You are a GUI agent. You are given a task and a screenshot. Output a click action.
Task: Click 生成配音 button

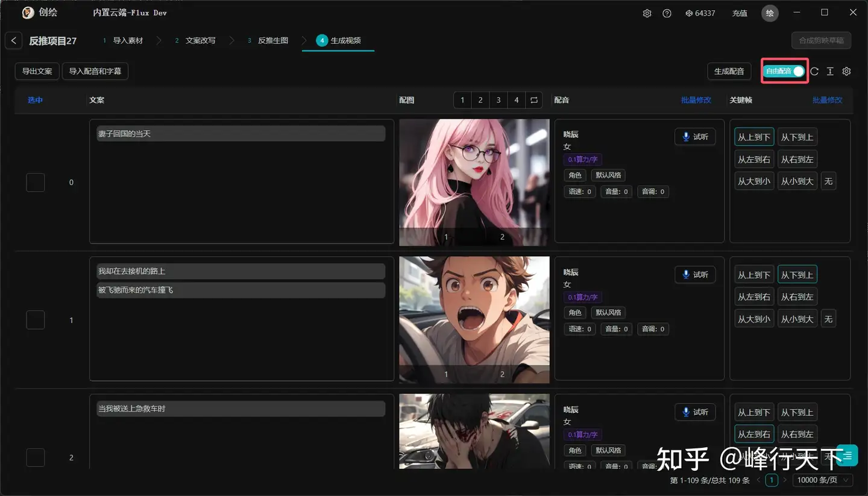pyautogui.click(x=729, y=71)
